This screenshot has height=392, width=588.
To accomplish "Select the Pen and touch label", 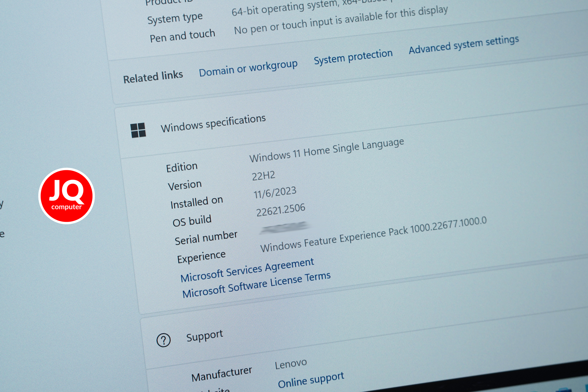I will pos(182,36).
